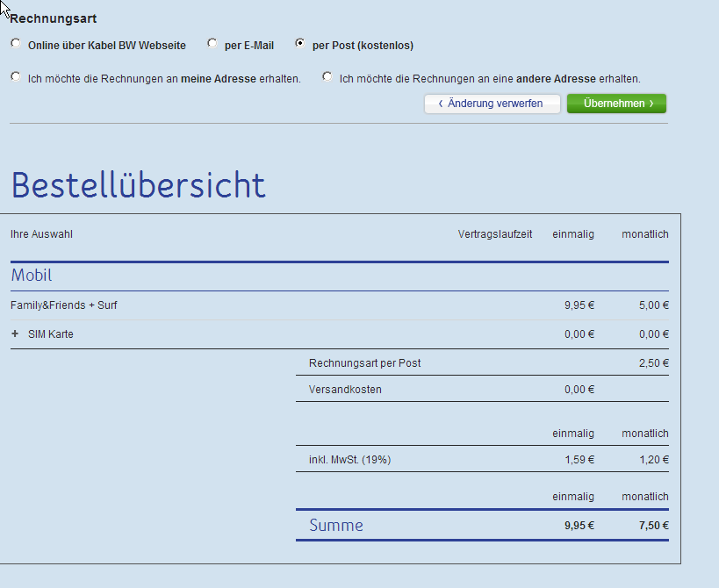Click the Versandkosten row label
Image resolution: width=719 pixels, height=588 pixels.
pos(345,390)
